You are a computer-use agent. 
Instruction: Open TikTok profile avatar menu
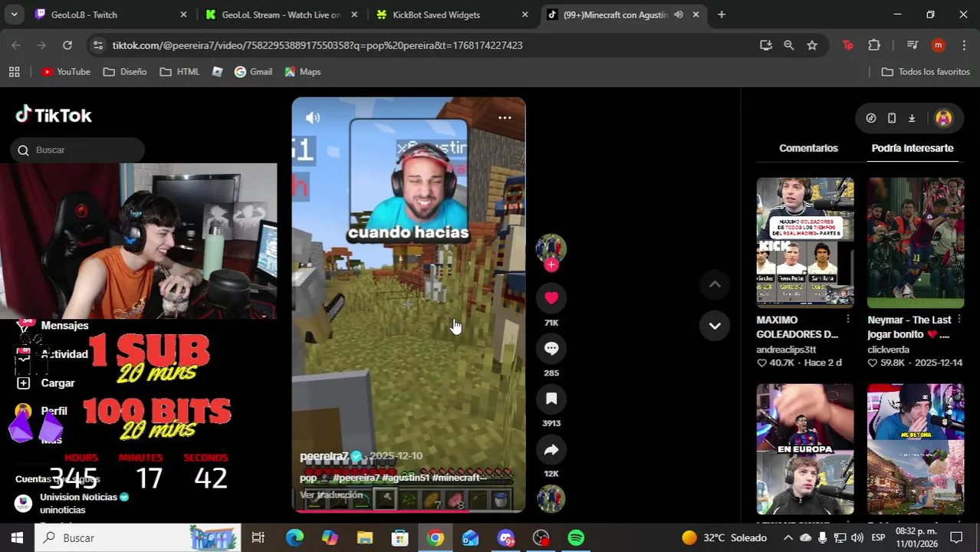pos(943,118)
